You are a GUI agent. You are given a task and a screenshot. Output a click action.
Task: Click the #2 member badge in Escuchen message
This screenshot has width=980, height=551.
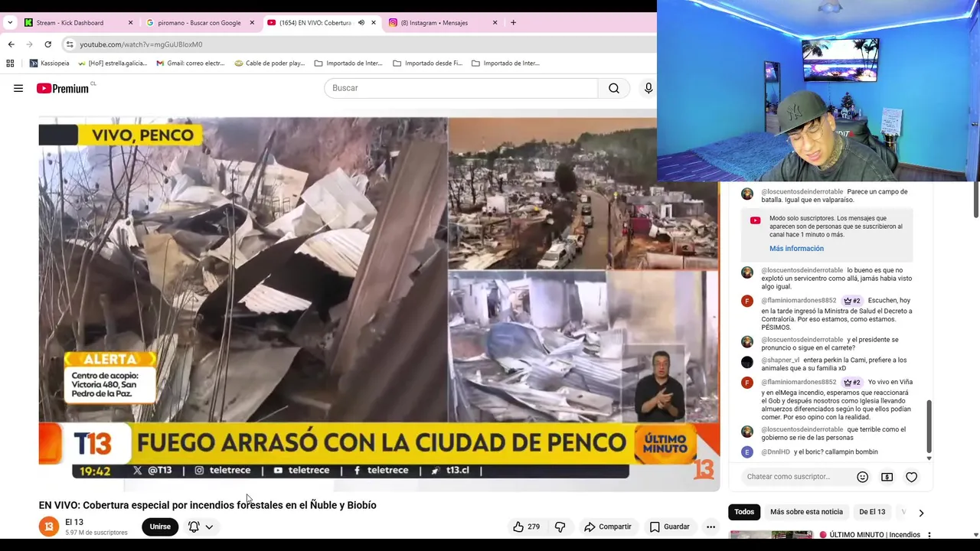(x=852, y=301)
